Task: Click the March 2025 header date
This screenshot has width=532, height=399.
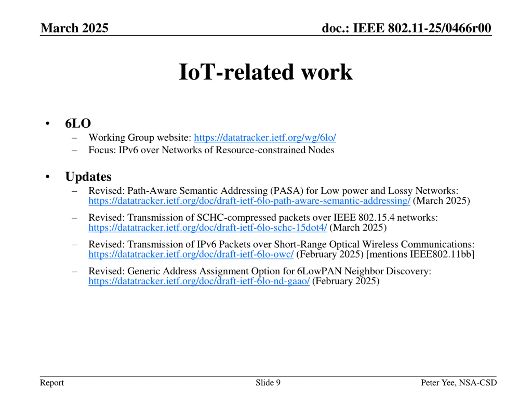Action: (x=74, y=28)
